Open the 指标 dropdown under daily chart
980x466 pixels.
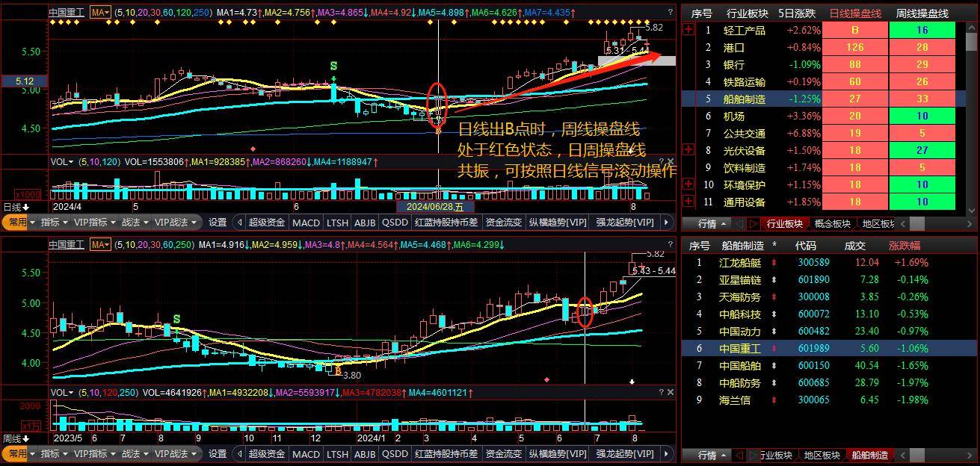(54, 222)
